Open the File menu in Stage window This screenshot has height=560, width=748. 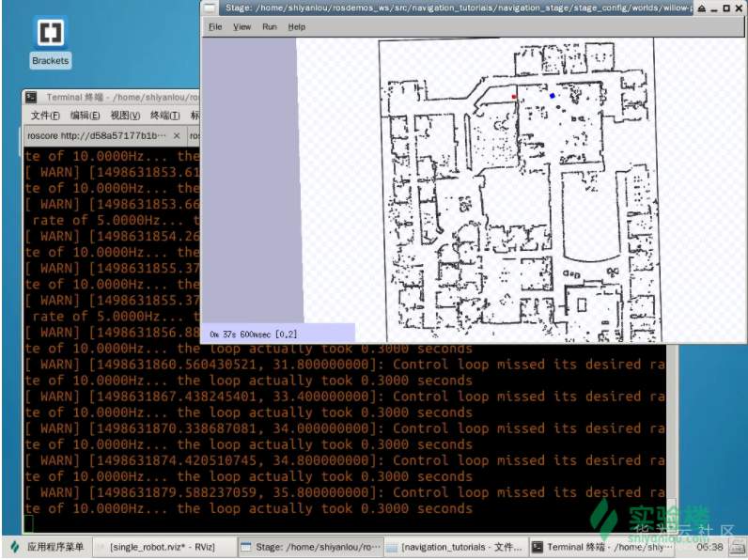click(x=215, y=27)
